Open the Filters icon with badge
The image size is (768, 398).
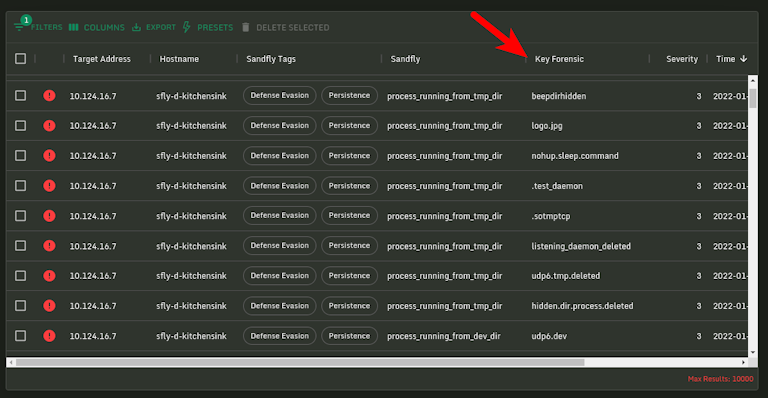tap(20, 26)
